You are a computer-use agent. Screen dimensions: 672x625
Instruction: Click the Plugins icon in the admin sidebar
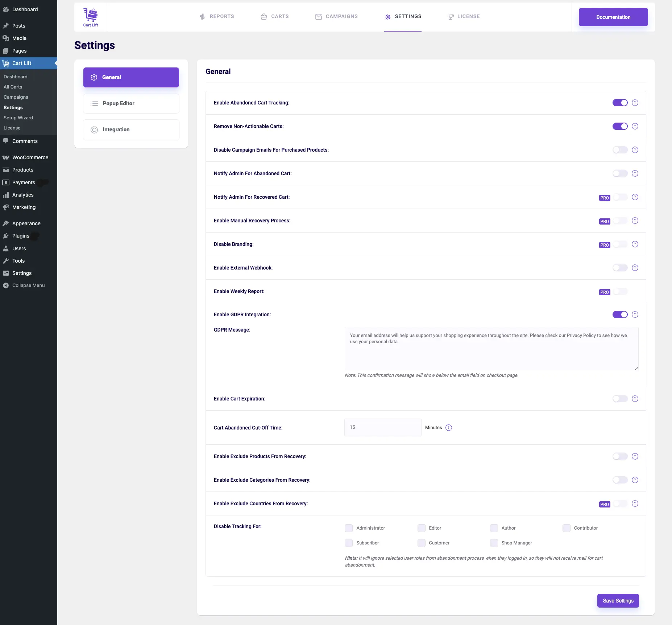click(6, 236)
